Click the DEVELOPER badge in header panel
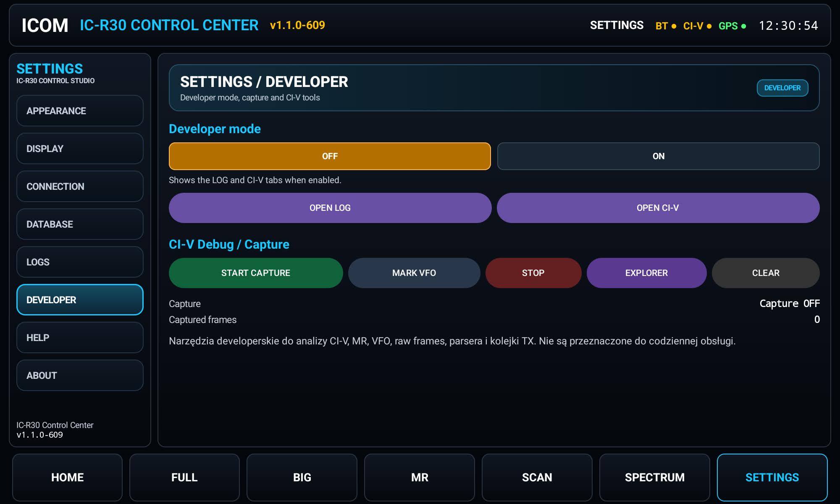The width and height of the screenshot is (840, 504). click(x=782, y=88)
